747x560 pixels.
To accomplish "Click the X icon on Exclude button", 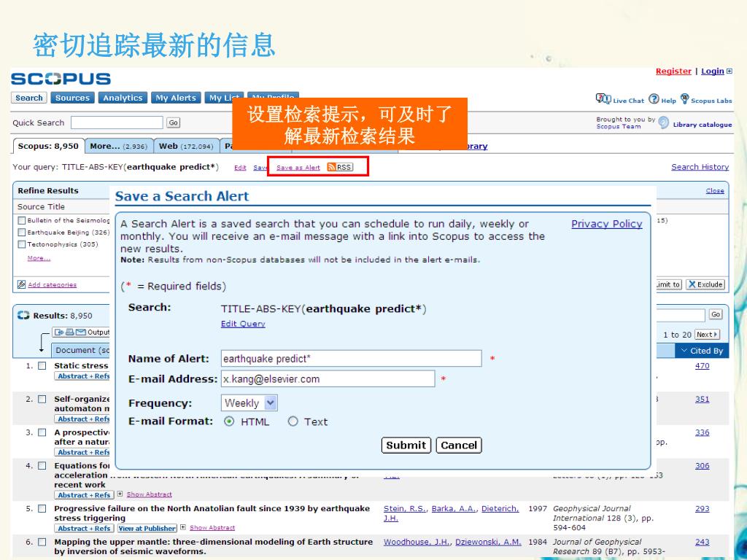I will tap(692, 284).
